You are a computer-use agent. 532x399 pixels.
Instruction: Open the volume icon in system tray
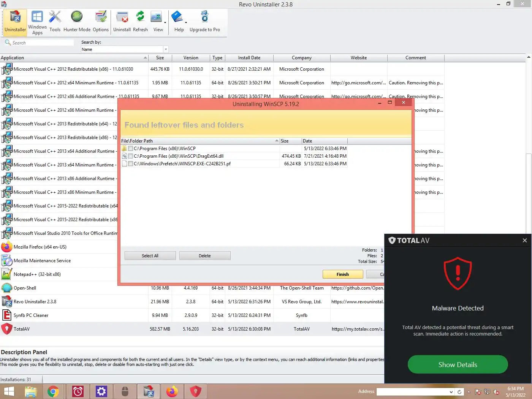pos(496,392)
